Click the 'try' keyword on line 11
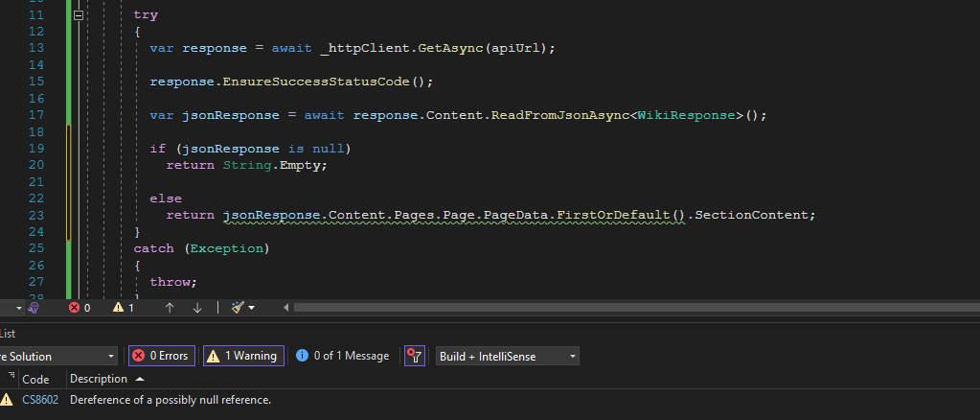 146,14
